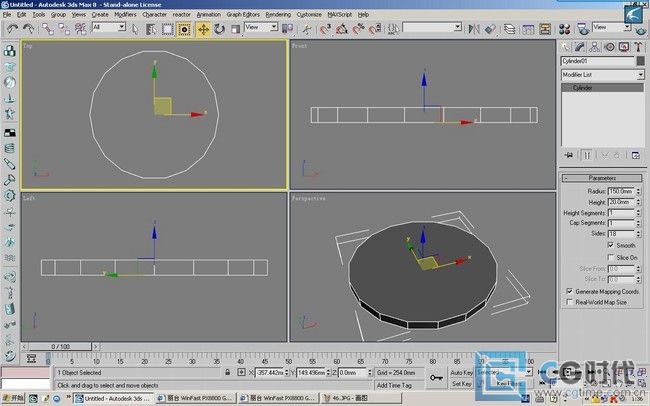Screen dimensions: 650x406
Task: Open the Layer Manager icon
Action: [x=509, y=29]
